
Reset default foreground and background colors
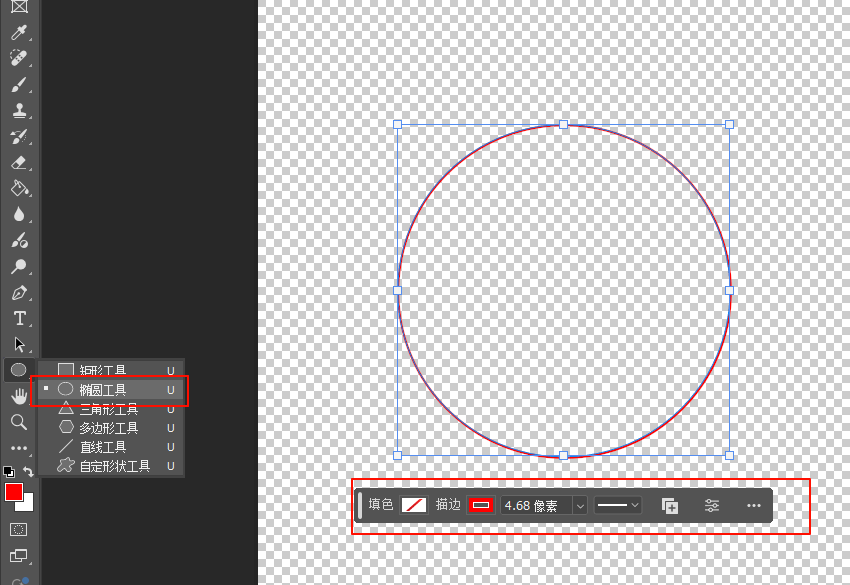[x=9, y=471]
